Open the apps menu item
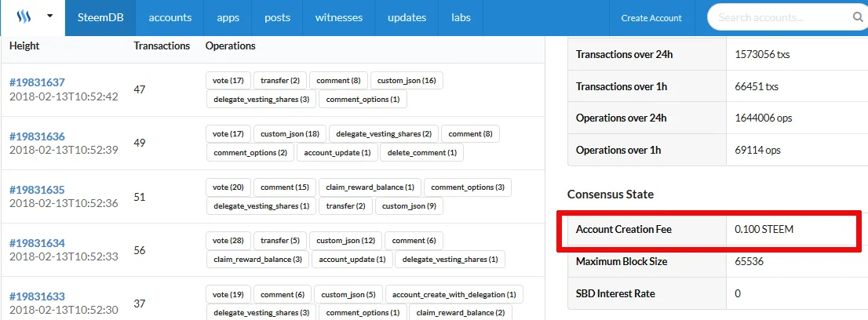This screenshot has height=320, width=868. (x=228, y=18)
